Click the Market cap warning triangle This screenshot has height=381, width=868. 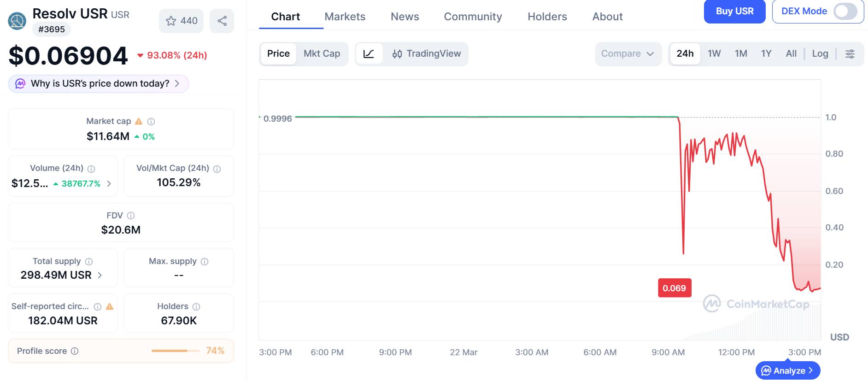pos(139,121)
